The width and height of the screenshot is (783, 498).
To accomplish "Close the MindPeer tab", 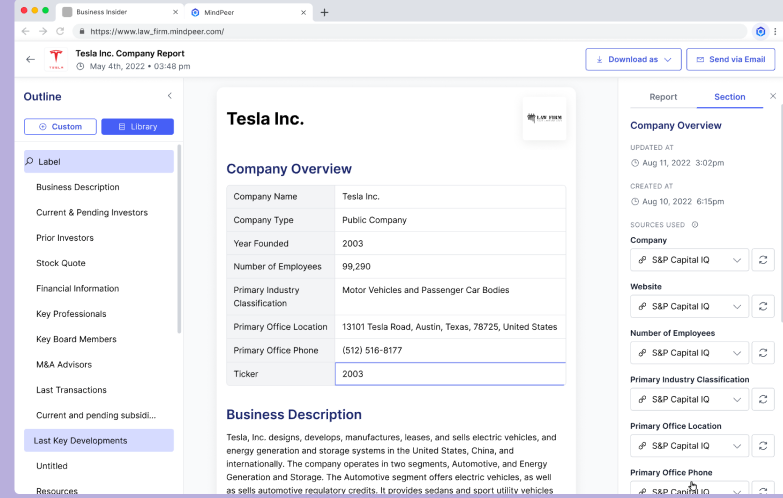I will pos(303,12).
